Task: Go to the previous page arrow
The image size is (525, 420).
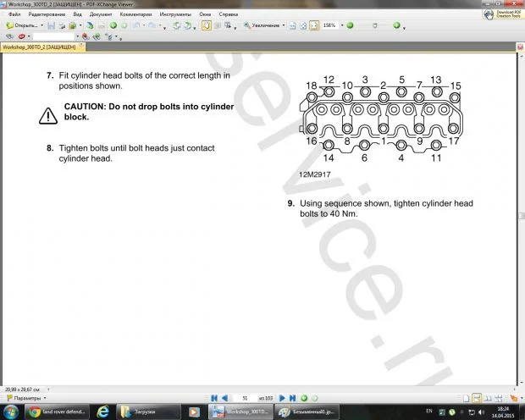Action: point(224,397)
